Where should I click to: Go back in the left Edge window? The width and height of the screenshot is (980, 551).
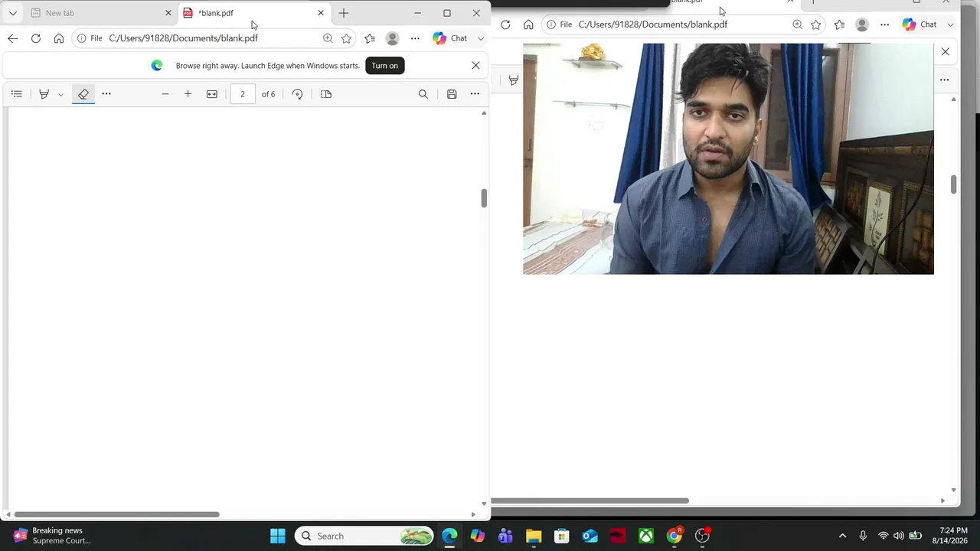click(x=12, y=38)
